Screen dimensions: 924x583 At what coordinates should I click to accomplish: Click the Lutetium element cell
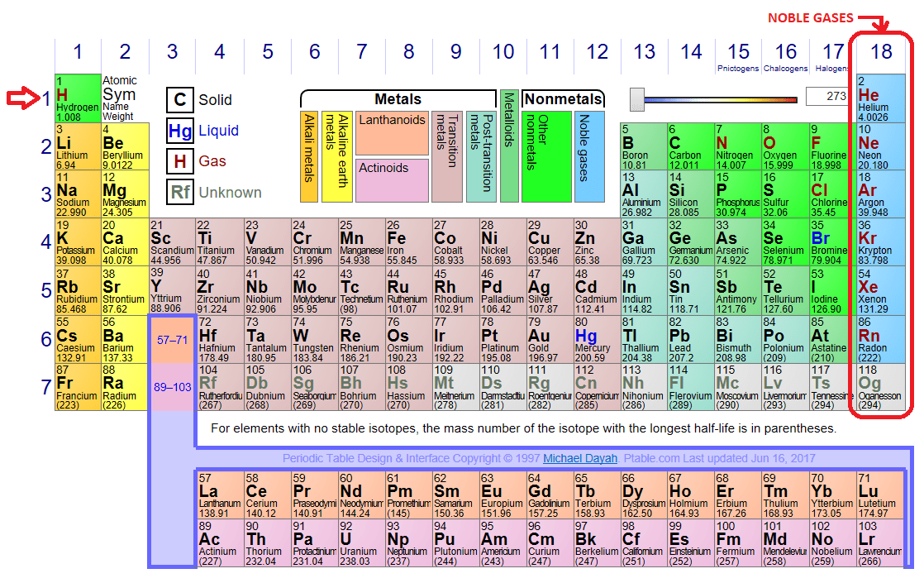(x=880, y=495)
